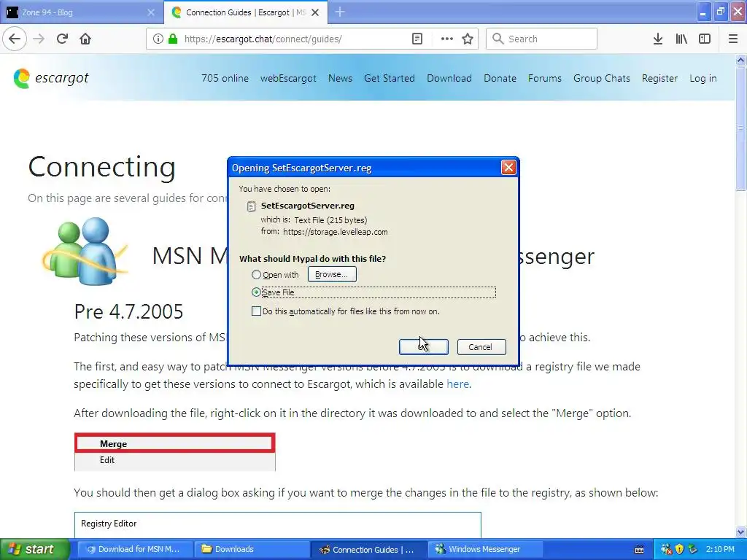Click the on-screen keyboard tray icon
The image size is (747, 560).
(x=639, y=550)
